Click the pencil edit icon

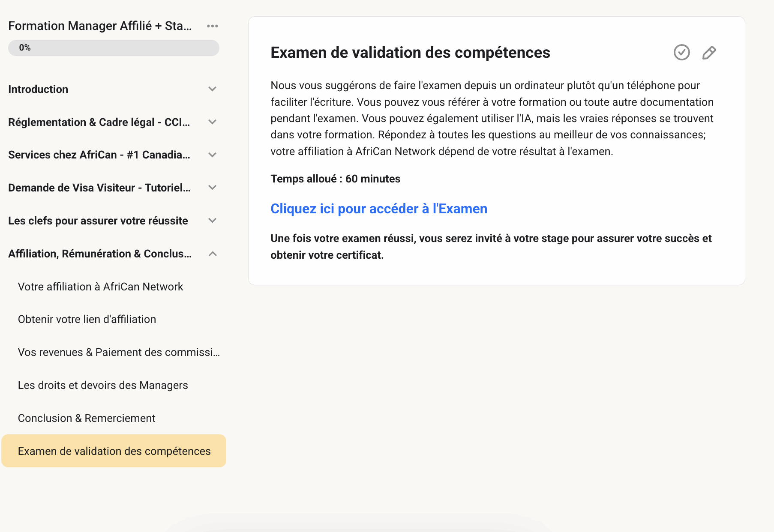(709, 53)
